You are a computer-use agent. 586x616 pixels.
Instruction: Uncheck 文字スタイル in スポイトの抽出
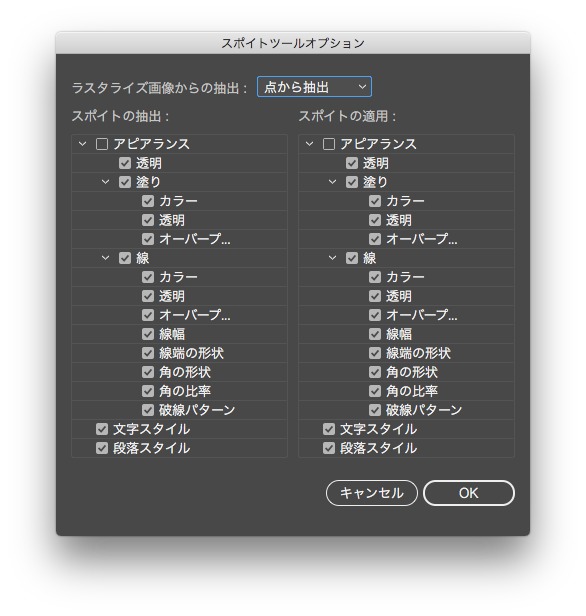(102, 429)
